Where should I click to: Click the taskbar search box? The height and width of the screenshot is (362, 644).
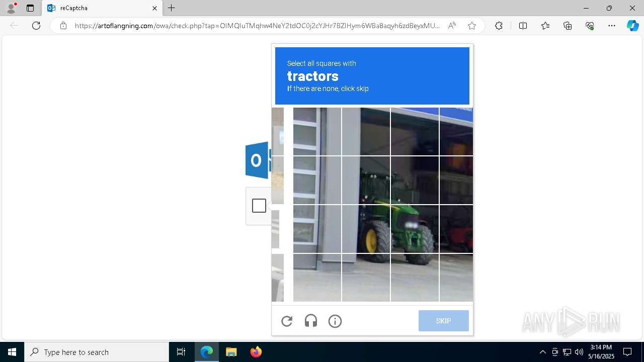click(97, 352)
